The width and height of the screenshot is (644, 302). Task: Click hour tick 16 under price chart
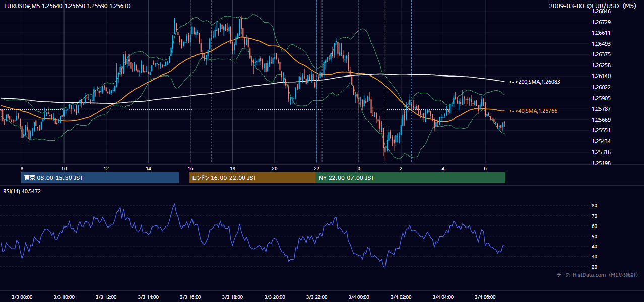(190, 168)
